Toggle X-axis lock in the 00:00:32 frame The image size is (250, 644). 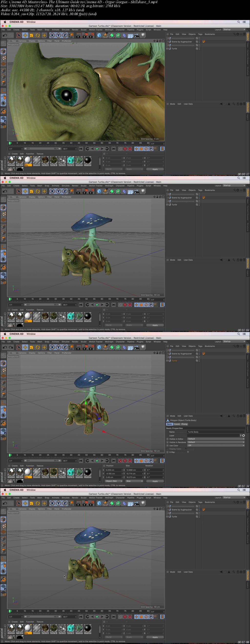pyautogui.click(x=52, y=35)
